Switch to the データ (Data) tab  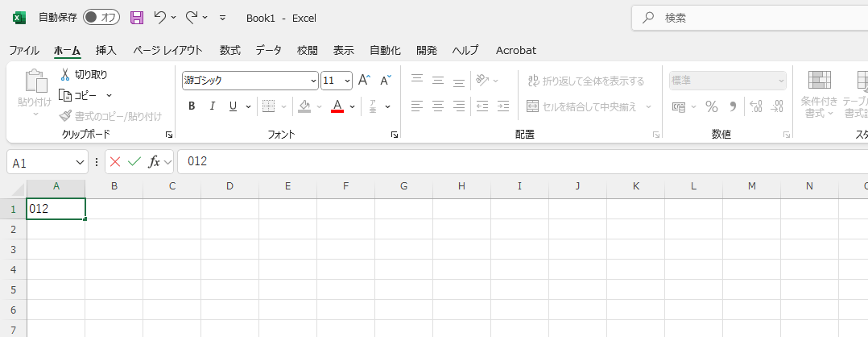[x=269, y=50]
